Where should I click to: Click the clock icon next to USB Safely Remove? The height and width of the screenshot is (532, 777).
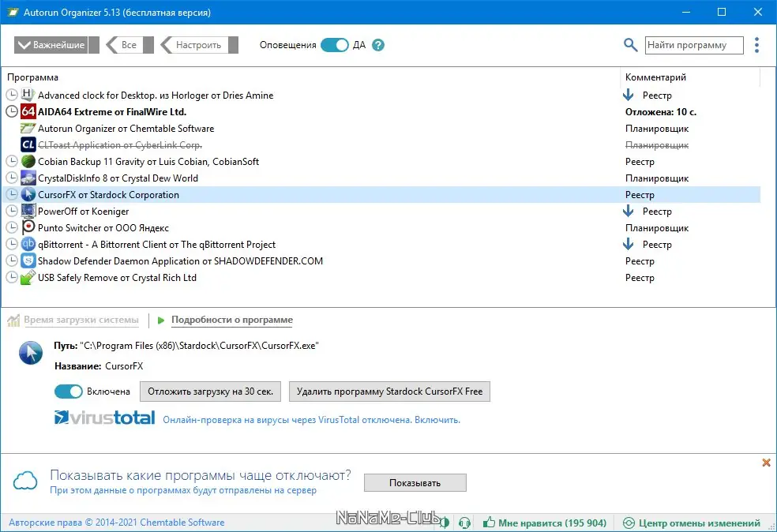coord(12,277)
